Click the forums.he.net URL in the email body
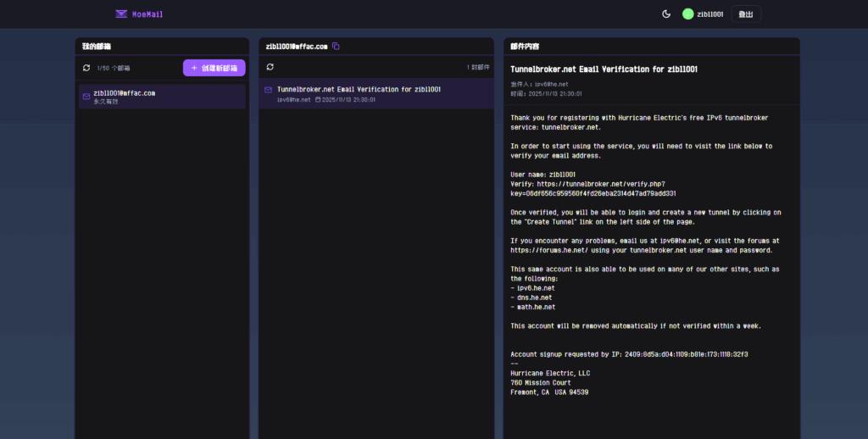 [x=551, y=251]
